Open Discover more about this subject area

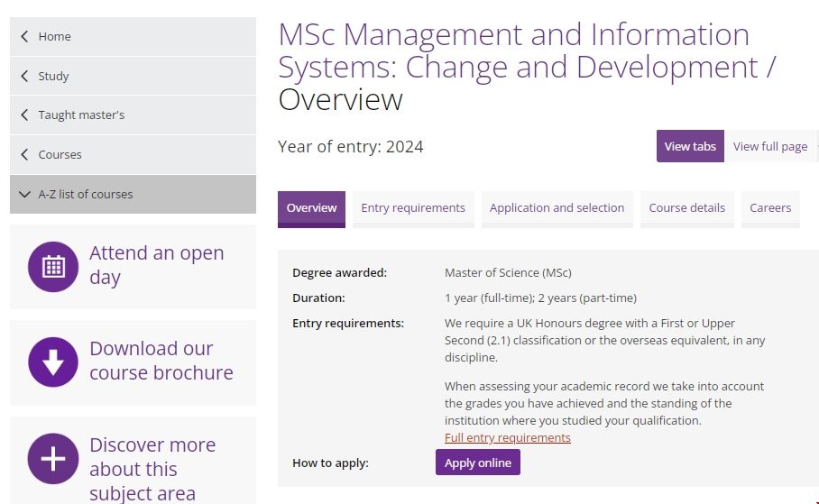click(152, 469)
